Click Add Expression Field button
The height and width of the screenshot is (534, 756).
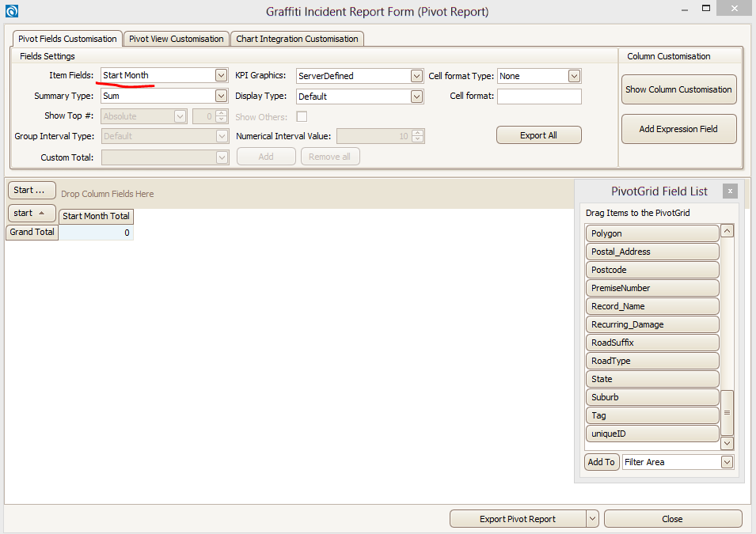(678, 129)
